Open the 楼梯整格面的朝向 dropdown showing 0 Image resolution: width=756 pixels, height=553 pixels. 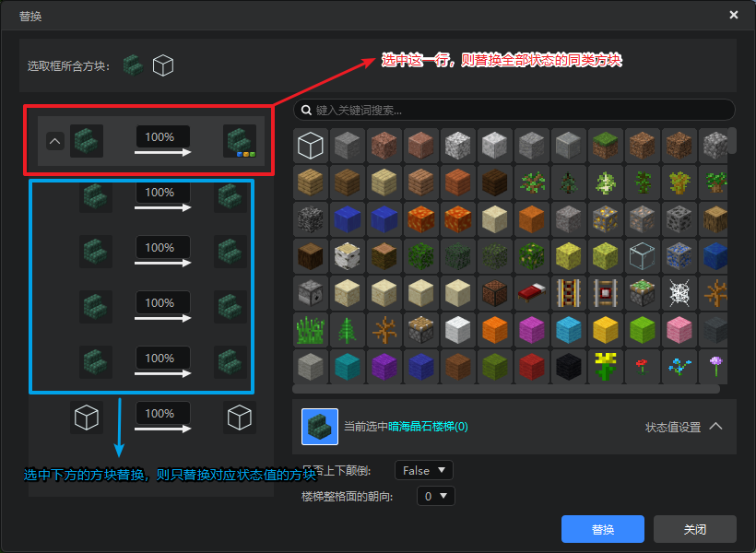coord(436,496)
